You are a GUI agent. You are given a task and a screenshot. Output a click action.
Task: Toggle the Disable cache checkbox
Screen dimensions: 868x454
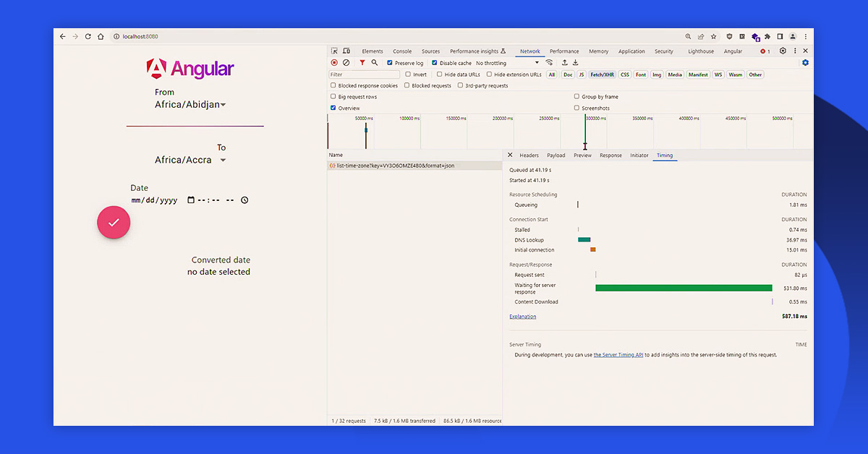point(435,63)
